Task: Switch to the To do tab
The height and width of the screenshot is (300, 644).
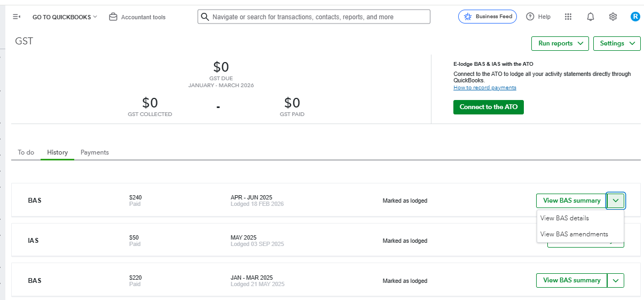Action: coord(26,152)
